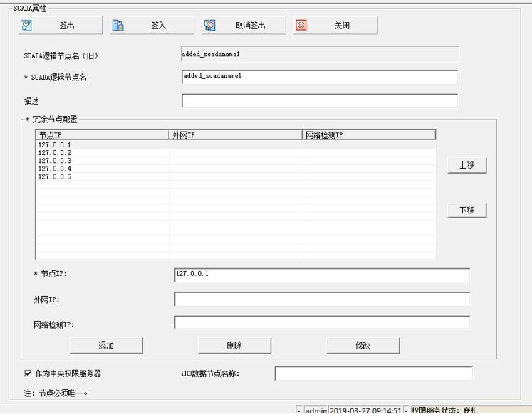Click the admin status bar entry

tap(315, 410)
